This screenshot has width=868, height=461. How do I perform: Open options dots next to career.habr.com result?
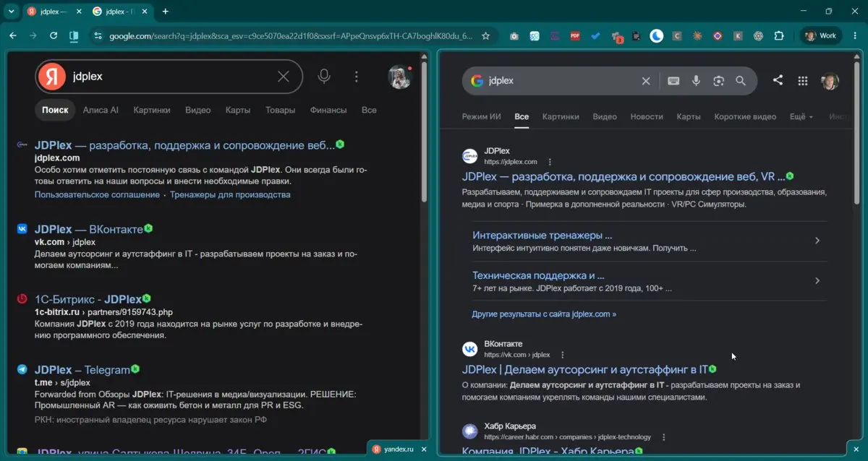(663, 437)
